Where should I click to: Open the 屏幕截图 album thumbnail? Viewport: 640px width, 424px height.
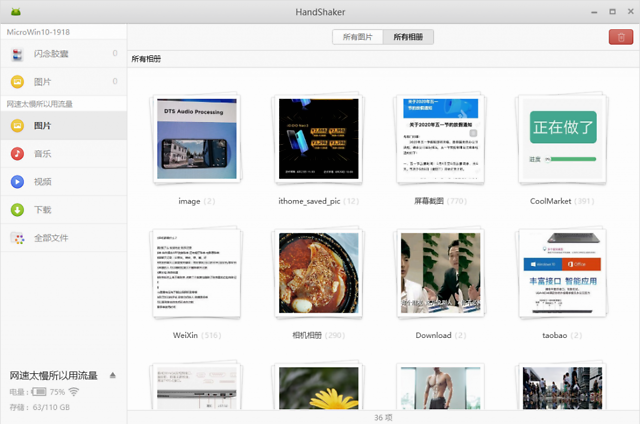click(x=441, y=139)
